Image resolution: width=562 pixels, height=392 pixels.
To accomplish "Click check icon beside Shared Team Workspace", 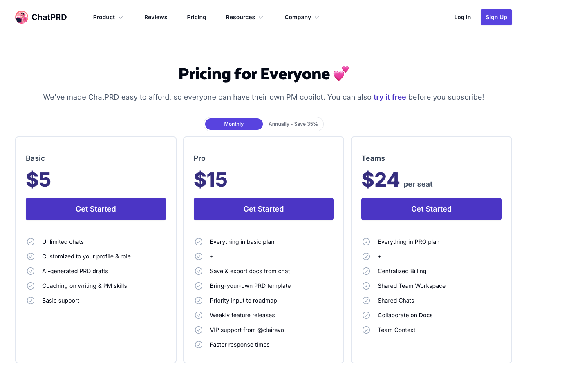I will (x=366, y=286).
